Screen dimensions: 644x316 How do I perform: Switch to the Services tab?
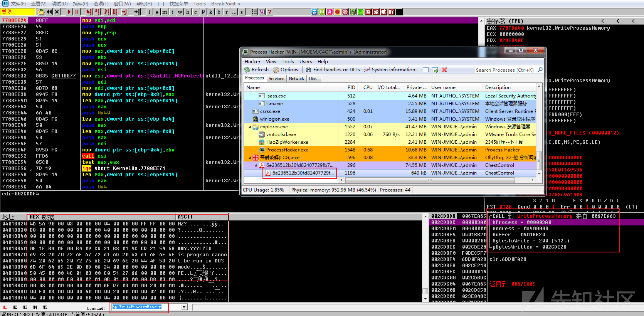point(276,79)
